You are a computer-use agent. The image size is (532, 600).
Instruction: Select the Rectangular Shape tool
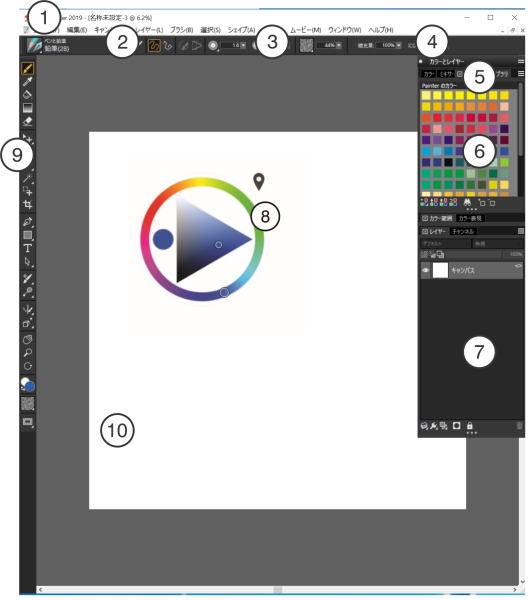tap(28, 235)
